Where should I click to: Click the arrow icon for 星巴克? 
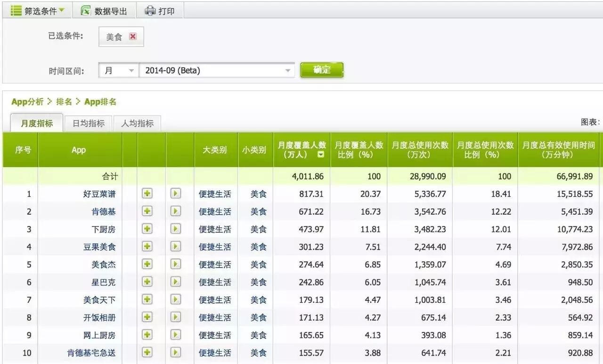click(176, 282)
